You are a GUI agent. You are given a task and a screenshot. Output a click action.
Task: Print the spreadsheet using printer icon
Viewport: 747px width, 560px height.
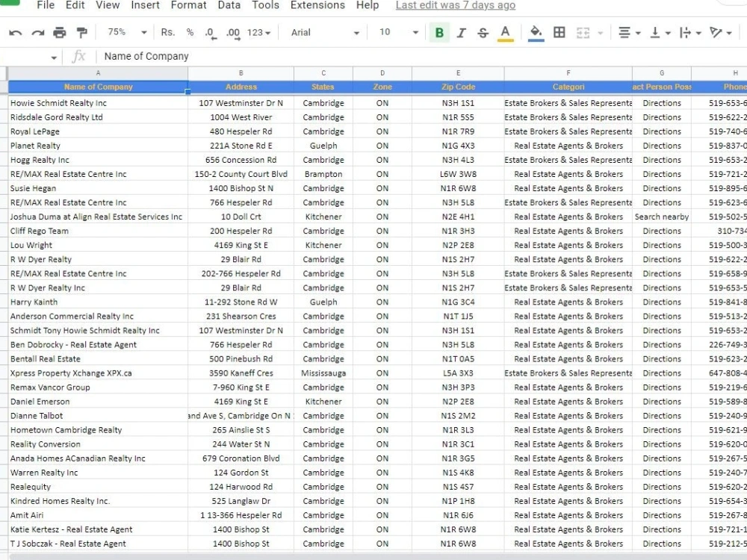[x=60, y=33]
